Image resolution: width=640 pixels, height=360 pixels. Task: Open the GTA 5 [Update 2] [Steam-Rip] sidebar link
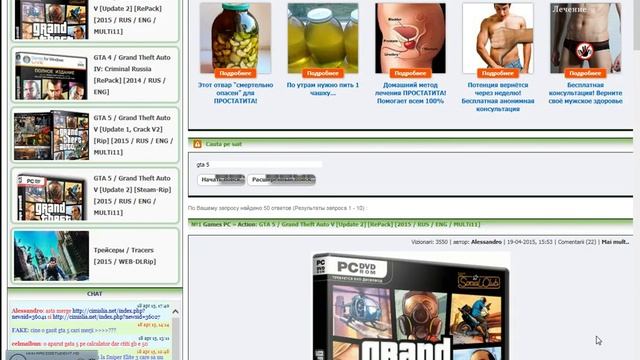pyautogui.click(x=132, y=196)
